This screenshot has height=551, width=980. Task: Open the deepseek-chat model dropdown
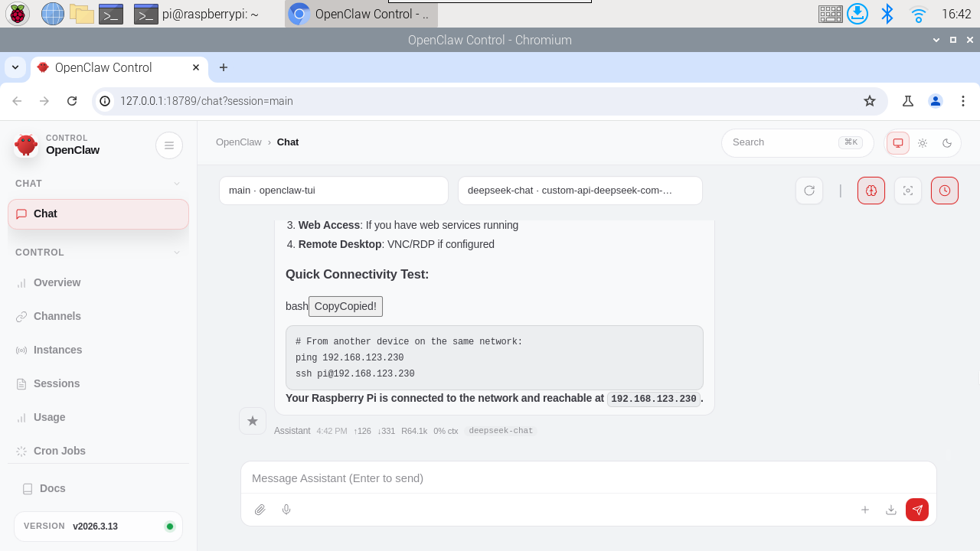point(580,191)
